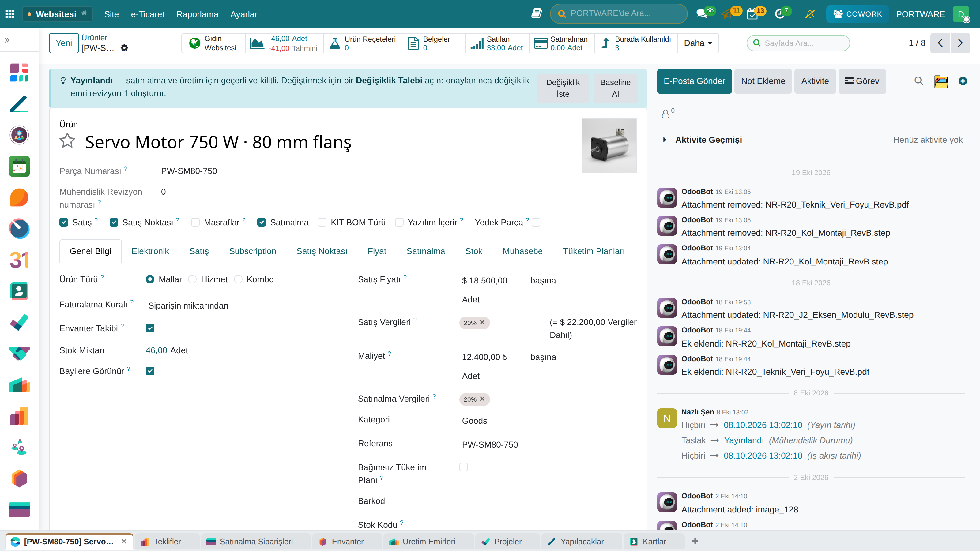Select the Hizmet product type radio

click(x=193, y=279)
